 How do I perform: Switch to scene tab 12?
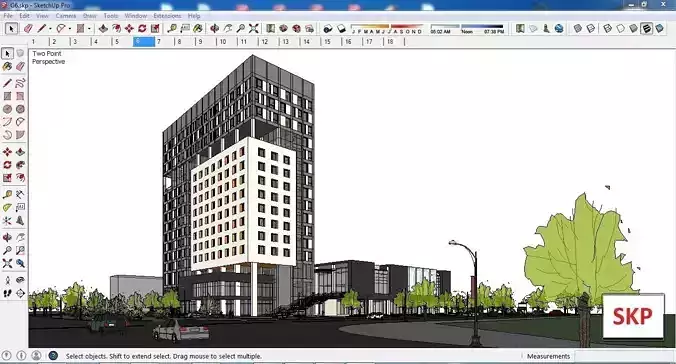[269, 42]
